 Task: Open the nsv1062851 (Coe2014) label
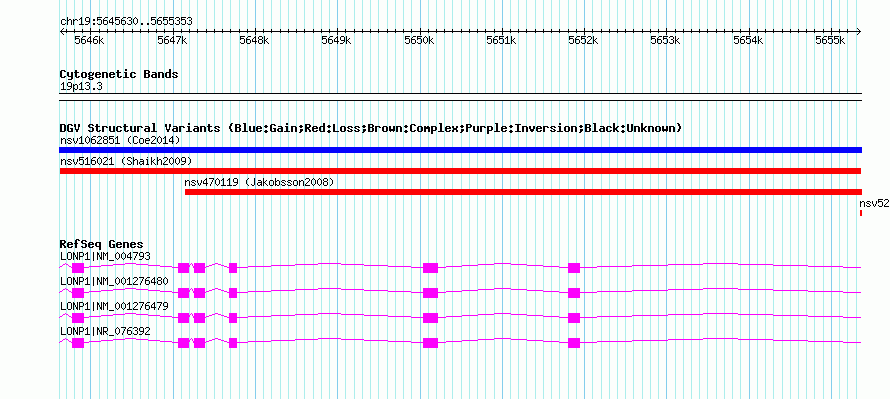point(120,140)
